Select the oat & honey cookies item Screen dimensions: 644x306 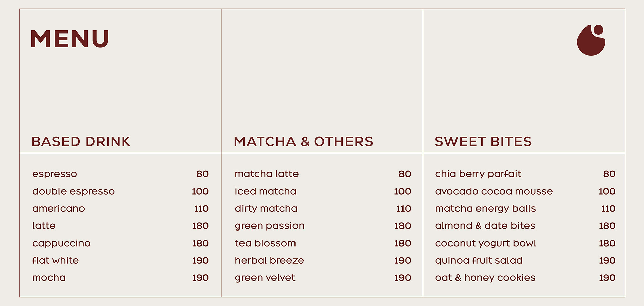[x=485, y=278]
